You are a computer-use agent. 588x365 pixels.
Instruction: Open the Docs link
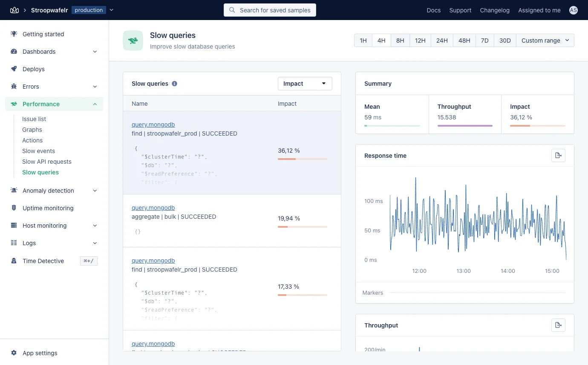coord(433,10)
